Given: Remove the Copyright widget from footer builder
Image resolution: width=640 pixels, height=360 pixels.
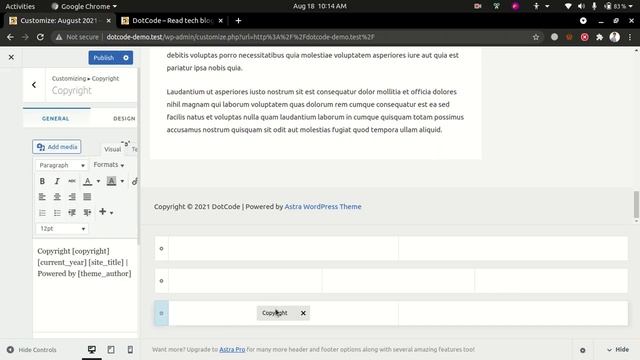Looking at the screenshot, I should 303,313.
